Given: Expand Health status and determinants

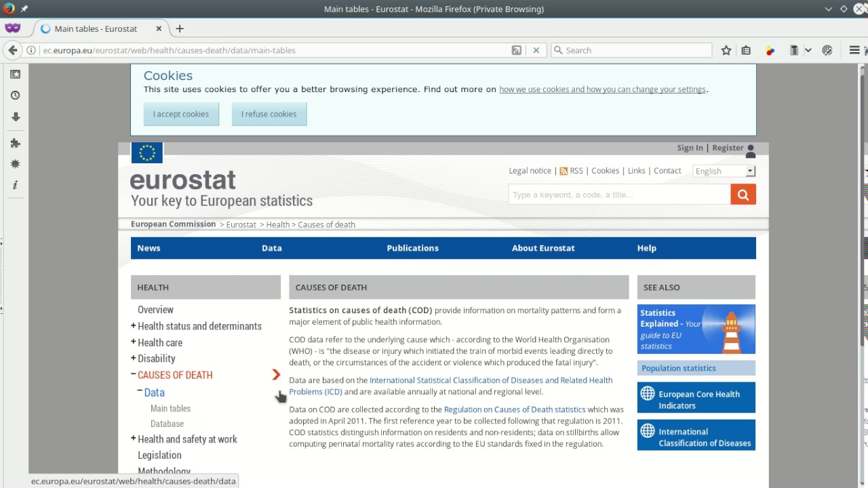Looking at the screenshot, I should point(134,326).
